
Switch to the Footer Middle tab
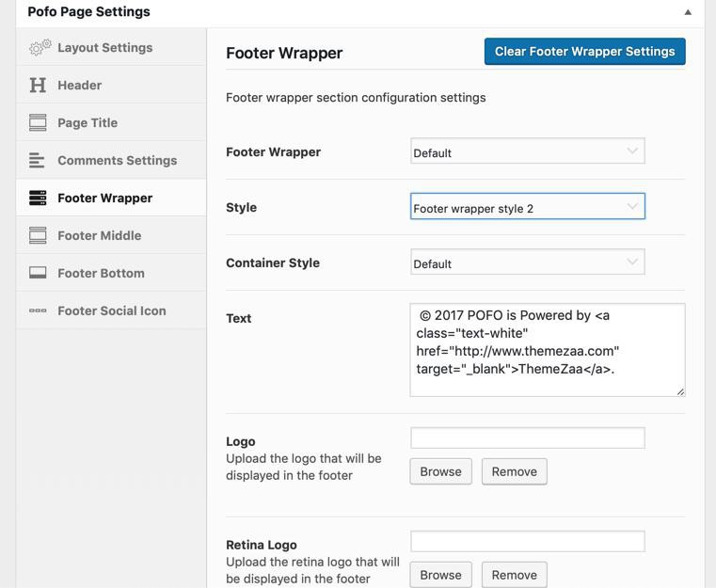tap(99, 236)
